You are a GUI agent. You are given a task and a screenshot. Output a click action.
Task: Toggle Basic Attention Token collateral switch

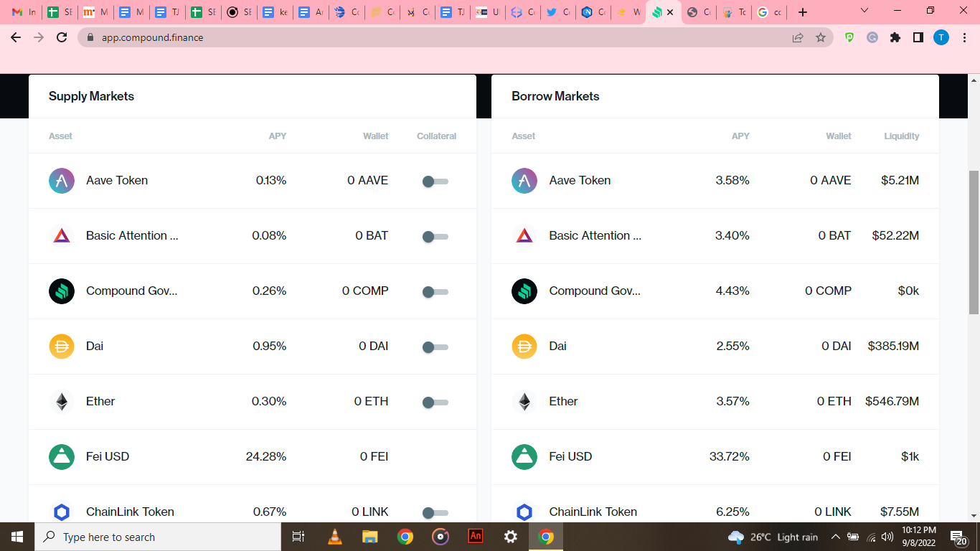(x=435, y=237)
